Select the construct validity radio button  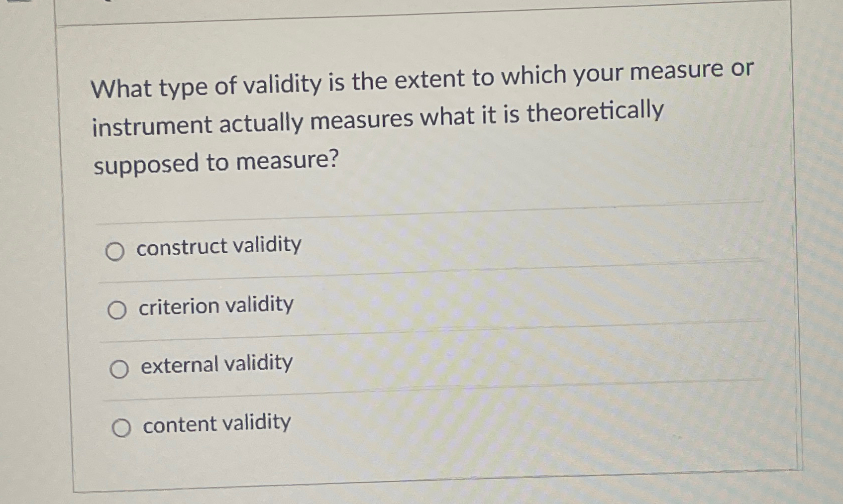116,251
